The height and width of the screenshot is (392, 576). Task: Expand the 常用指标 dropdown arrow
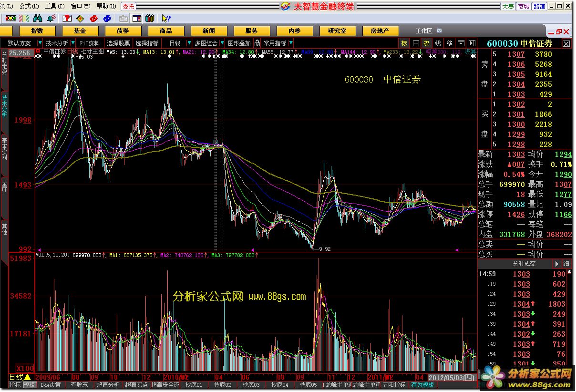point(290,43)
